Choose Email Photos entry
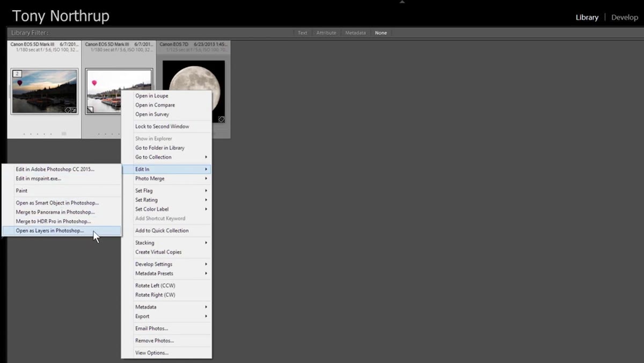The image size is (644, 363). (166, 329)
